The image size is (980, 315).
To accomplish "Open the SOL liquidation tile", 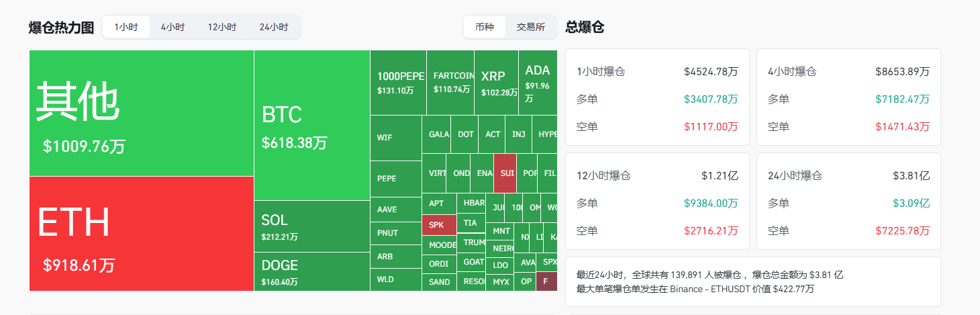I will click(311, 226).
